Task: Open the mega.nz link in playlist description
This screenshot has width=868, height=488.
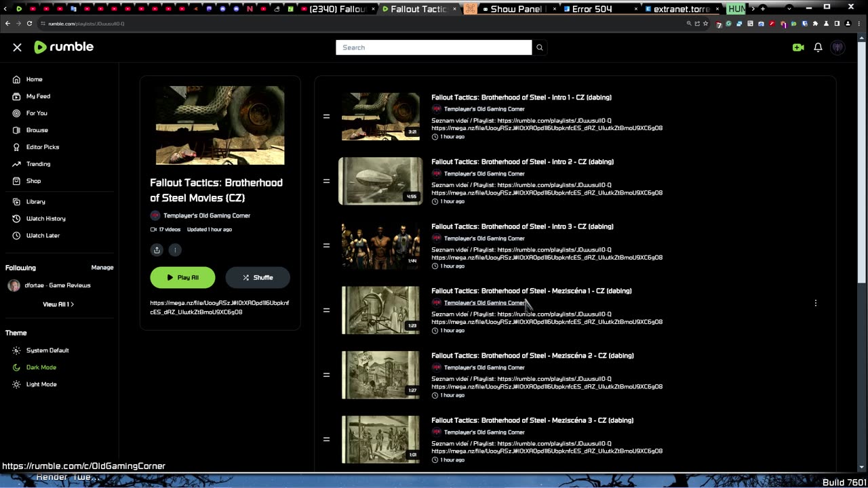Action: click(x=220, y=308)
